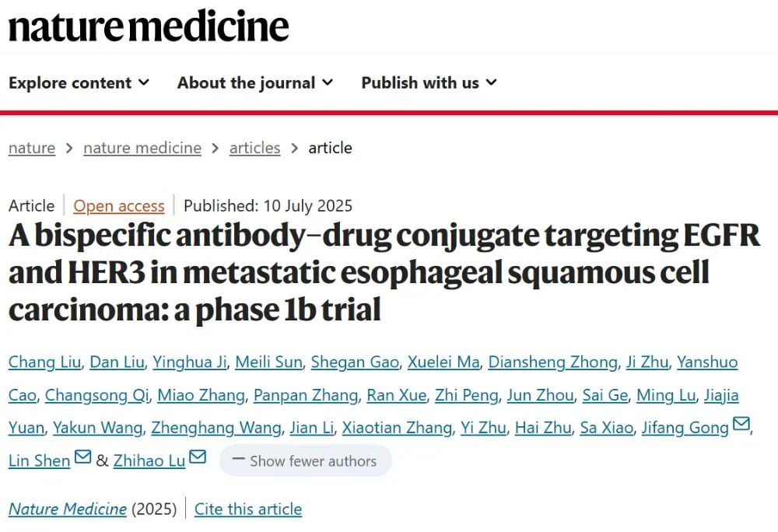778x532 pixels.
Task: Click the nature medicine logo
Action: pyautogui.click(x=149, y=26)
